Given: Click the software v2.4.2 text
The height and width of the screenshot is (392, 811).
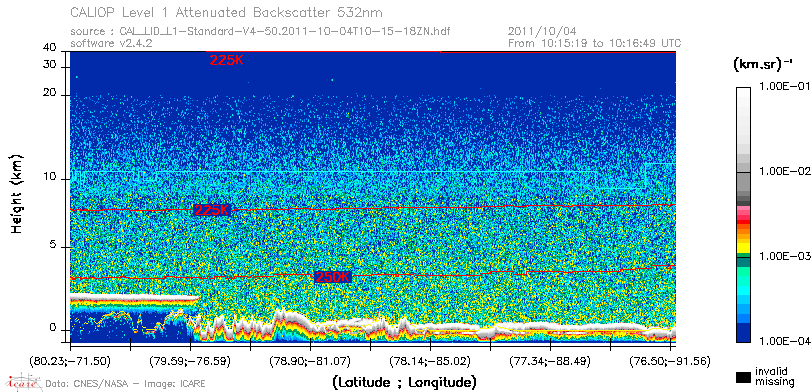Looking at the screenshot, I should click(x=111, y=43).
